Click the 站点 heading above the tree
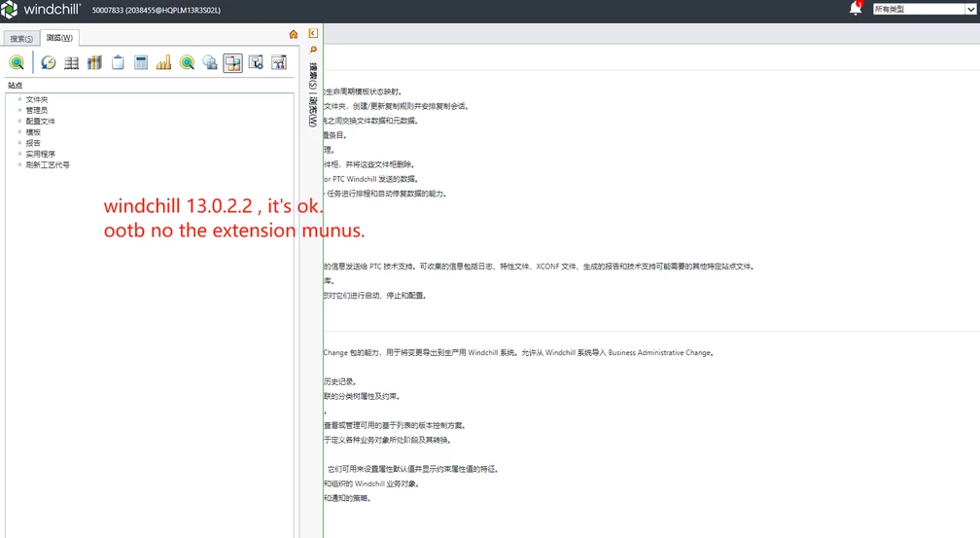Image resolution: width=980 pixels, height=538 pixels. 15,85
